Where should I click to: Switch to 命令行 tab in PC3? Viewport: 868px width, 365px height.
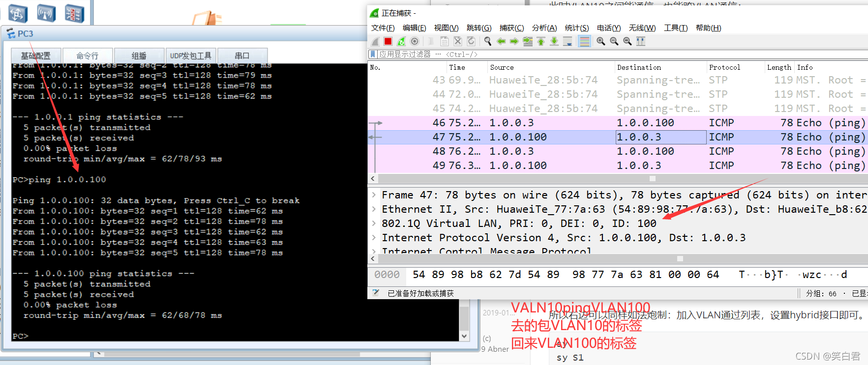[x=87, y=56]
